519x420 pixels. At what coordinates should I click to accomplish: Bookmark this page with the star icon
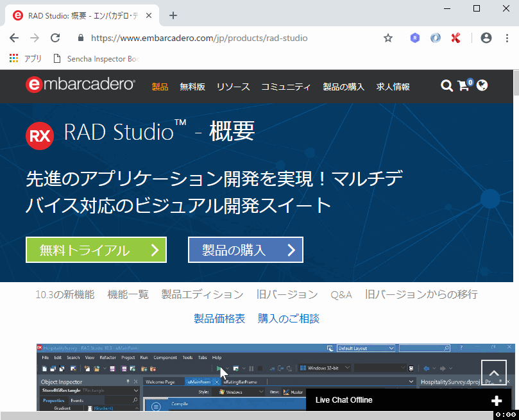click(x=387, y=38)
